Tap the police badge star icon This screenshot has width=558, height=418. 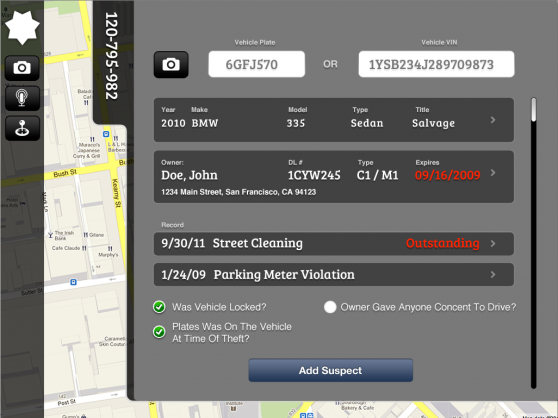(x=22, y=27)
